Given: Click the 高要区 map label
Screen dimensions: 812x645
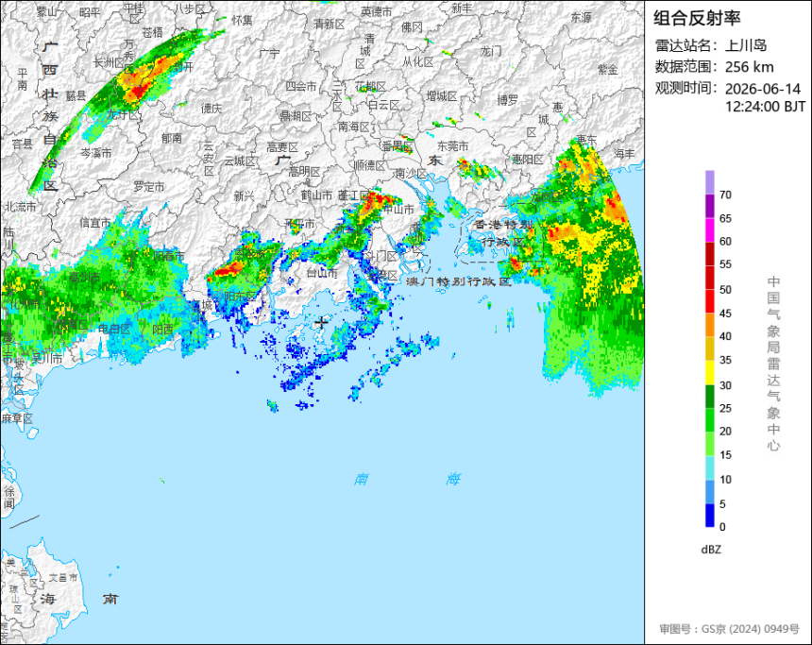Looking at the screenshot, I should point(282,147).
